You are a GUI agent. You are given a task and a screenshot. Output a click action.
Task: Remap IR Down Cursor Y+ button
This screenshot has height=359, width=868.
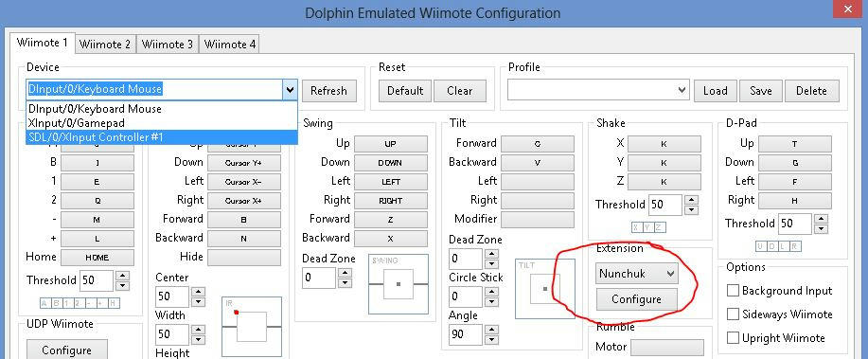point(244,163)
